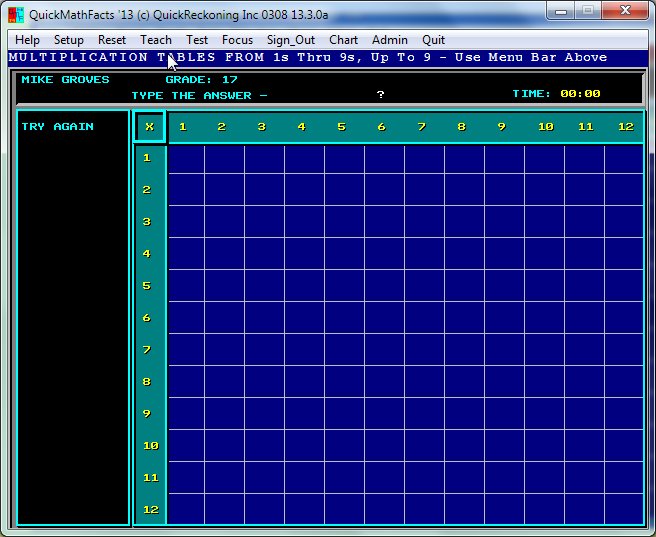Open the Teach menu
The height and width of the screenshot is (537, 656).
pos(156,40)
